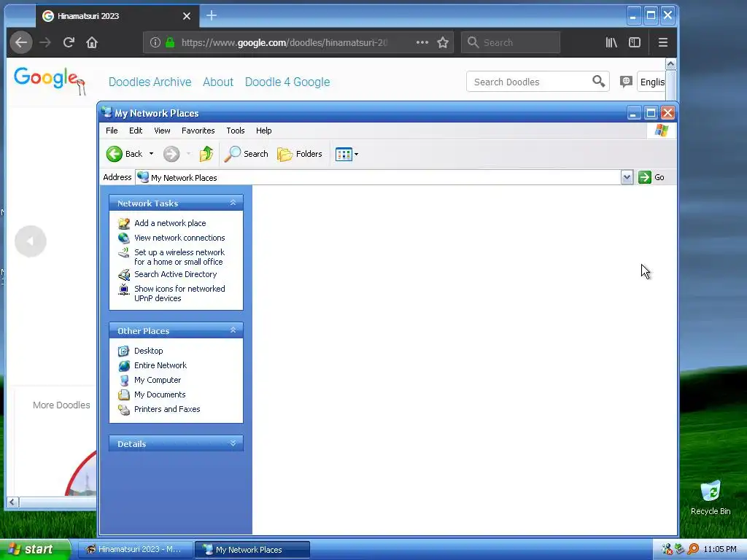The height and width of the screenshot is (560, 747).
Task: Toggle the Folders pane
Action: tap(300, 154)
